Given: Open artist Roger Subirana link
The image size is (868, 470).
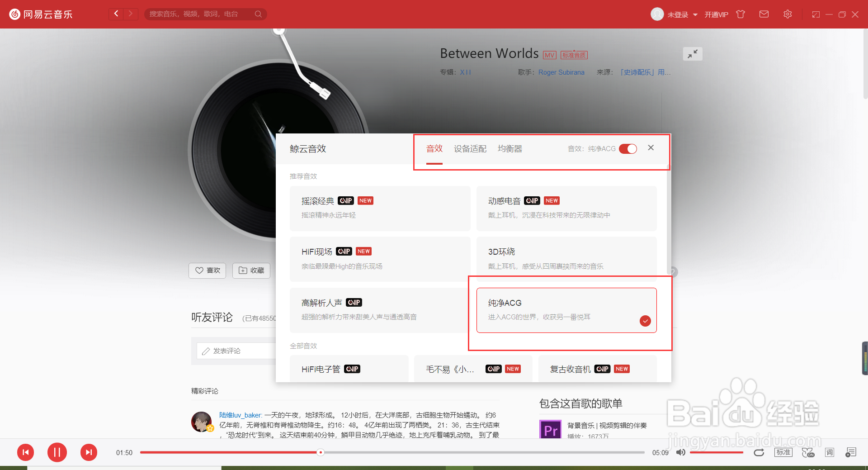Looking at the screenshot, I should (561, 72).
